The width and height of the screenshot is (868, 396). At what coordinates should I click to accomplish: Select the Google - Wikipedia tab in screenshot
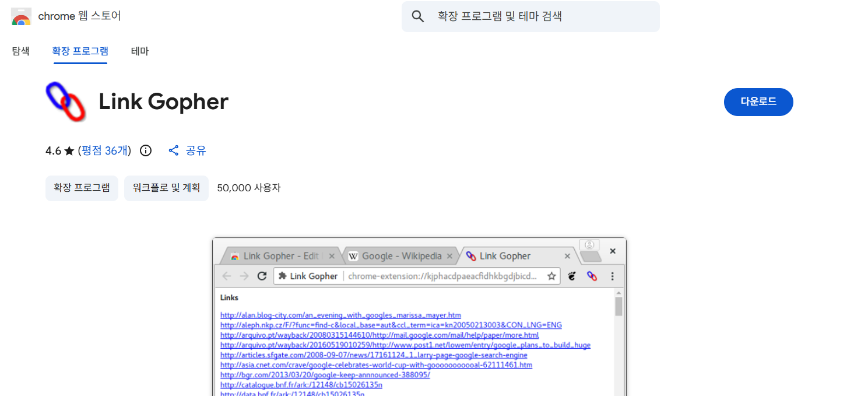tap(401, 256)
